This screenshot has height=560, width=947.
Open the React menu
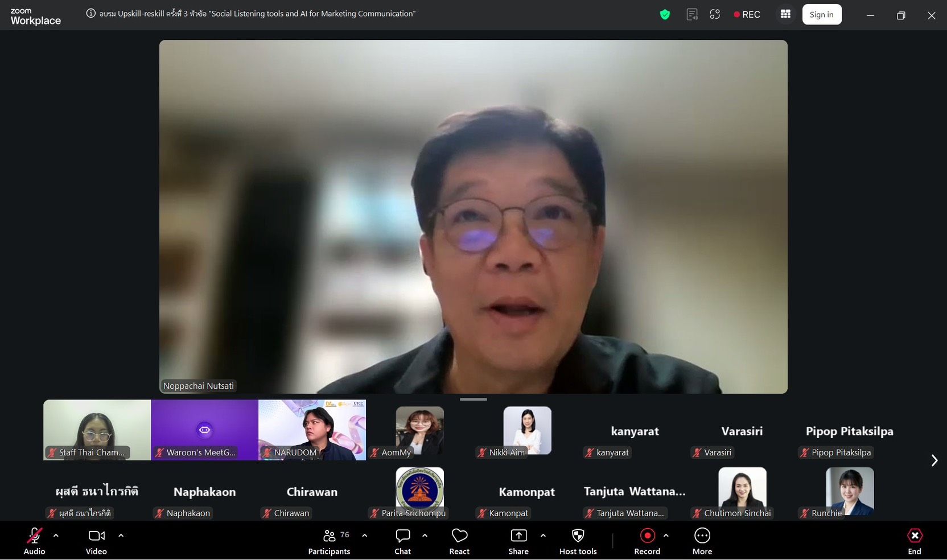click(459, 541)
